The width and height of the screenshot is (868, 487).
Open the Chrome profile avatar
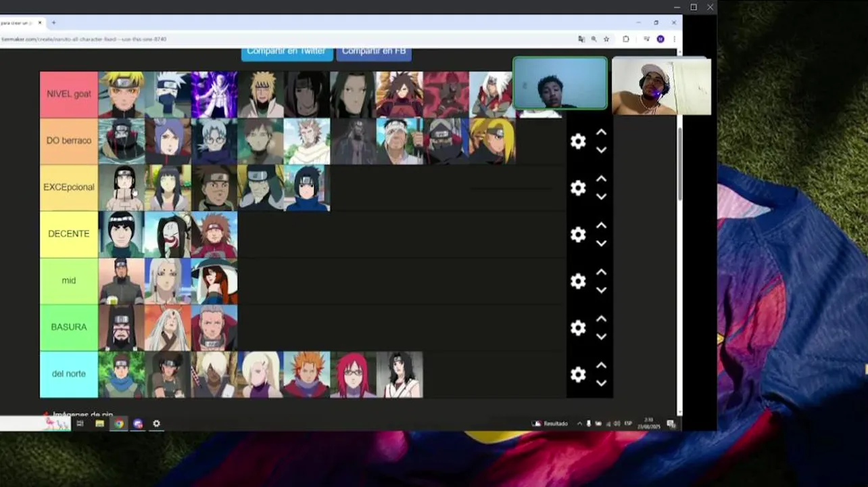660,39
